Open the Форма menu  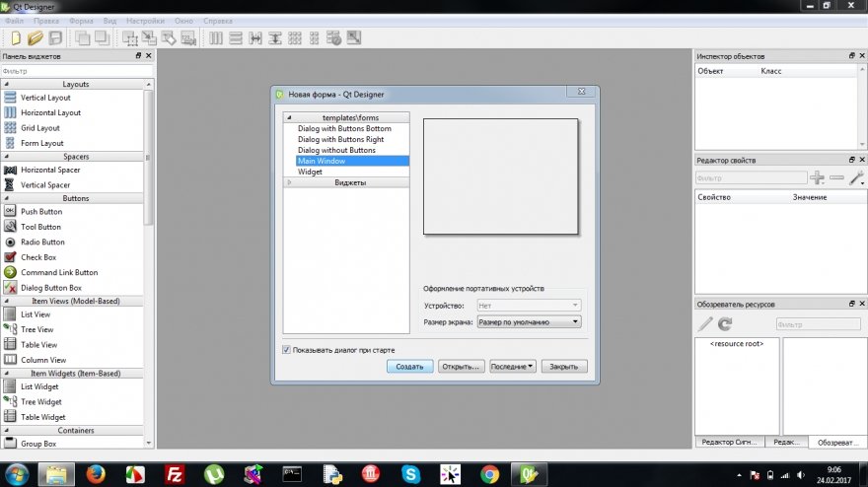click(81, 21)
